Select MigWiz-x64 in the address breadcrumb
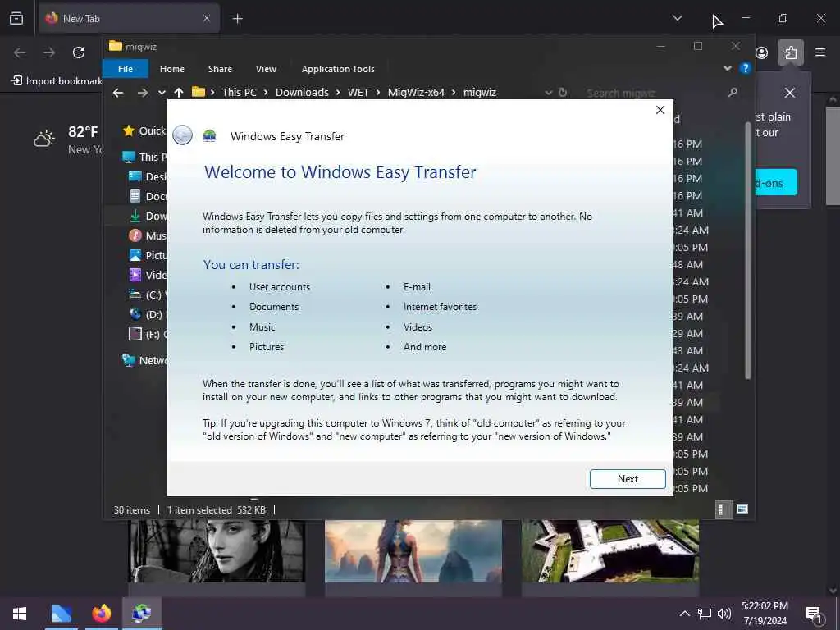Image resolution: width=840 pixels, height=630 pixels. pyautogui.click(x=416, y=92)
